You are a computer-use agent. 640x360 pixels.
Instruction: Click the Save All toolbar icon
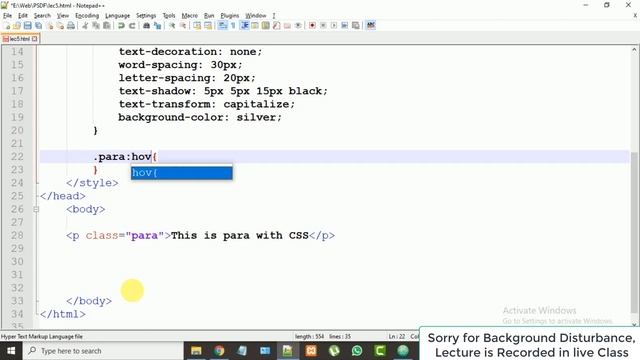(x=38, y=26)
